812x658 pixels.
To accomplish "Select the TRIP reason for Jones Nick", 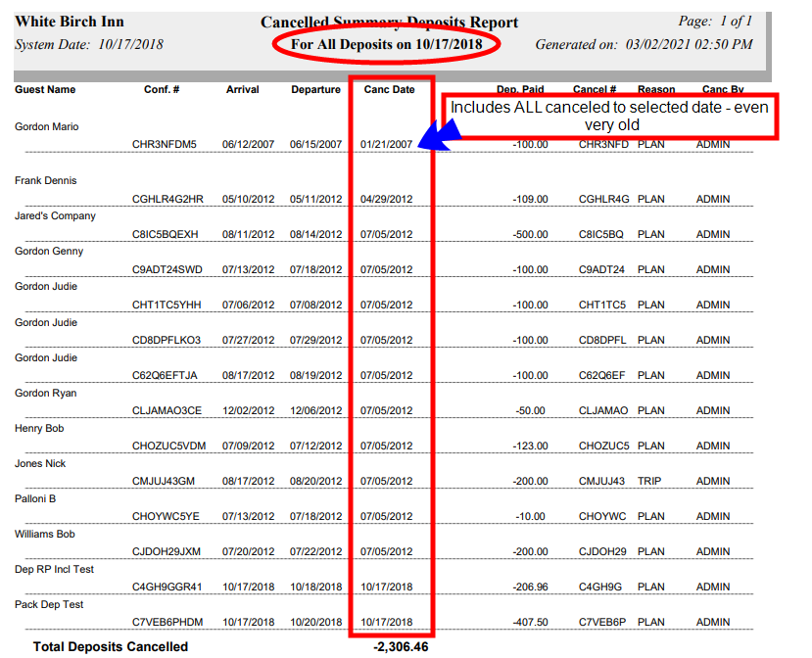I will tap(653, 481).
